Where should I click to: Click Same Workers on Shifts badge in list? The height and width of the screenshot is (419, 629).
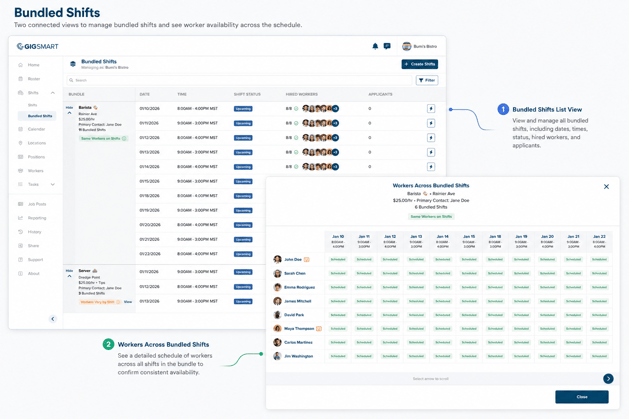coord(103,138)
